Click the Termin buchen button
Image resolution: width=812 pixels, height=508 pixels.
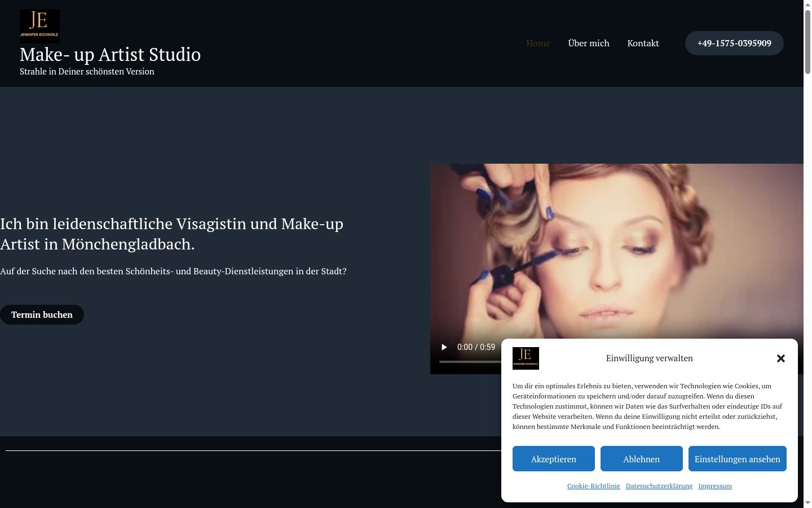(x=42, y=315)
